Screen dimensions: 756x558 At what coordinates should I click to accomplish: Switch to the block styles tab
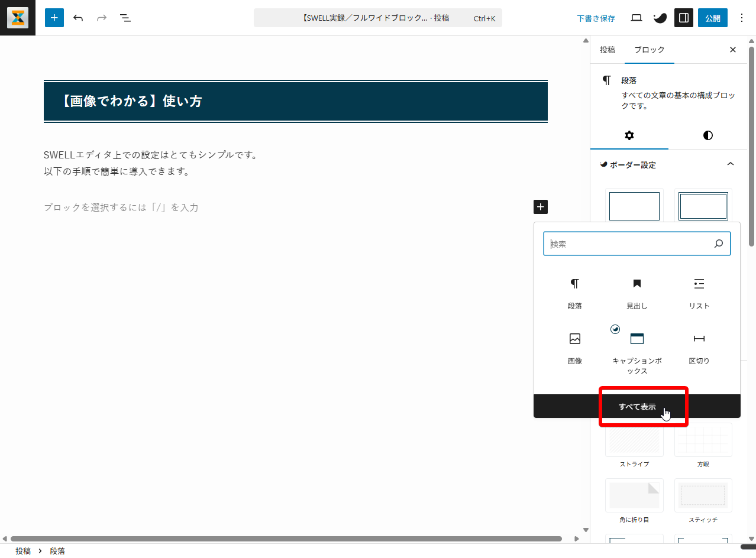point(707,135)
